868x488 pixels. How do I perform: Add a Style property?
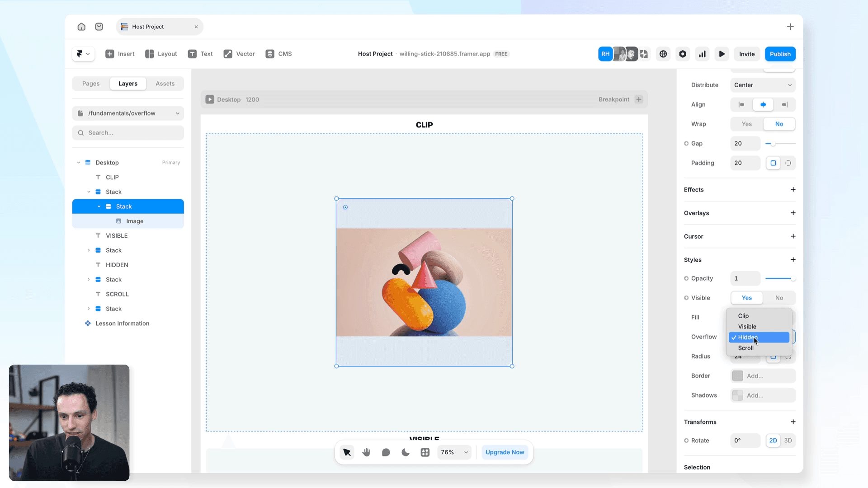point(793,260)
